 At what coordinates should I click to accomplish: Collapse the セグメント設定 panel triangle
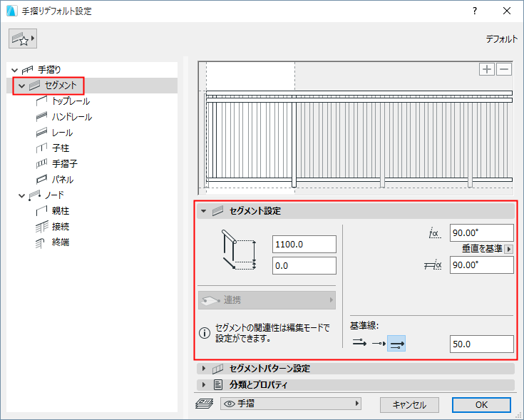pyautogui.click(x=203, y=211)
